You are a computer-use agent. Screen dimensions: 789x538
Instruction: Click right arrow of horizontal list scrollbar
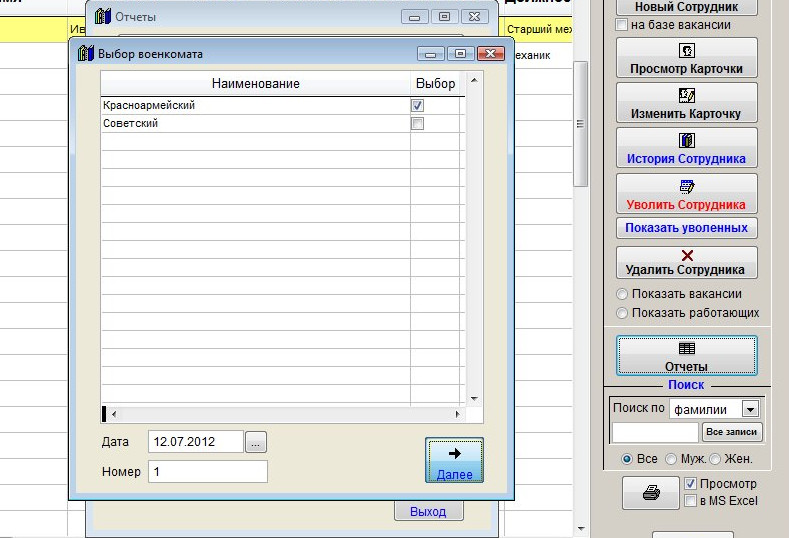pos(457,414)
